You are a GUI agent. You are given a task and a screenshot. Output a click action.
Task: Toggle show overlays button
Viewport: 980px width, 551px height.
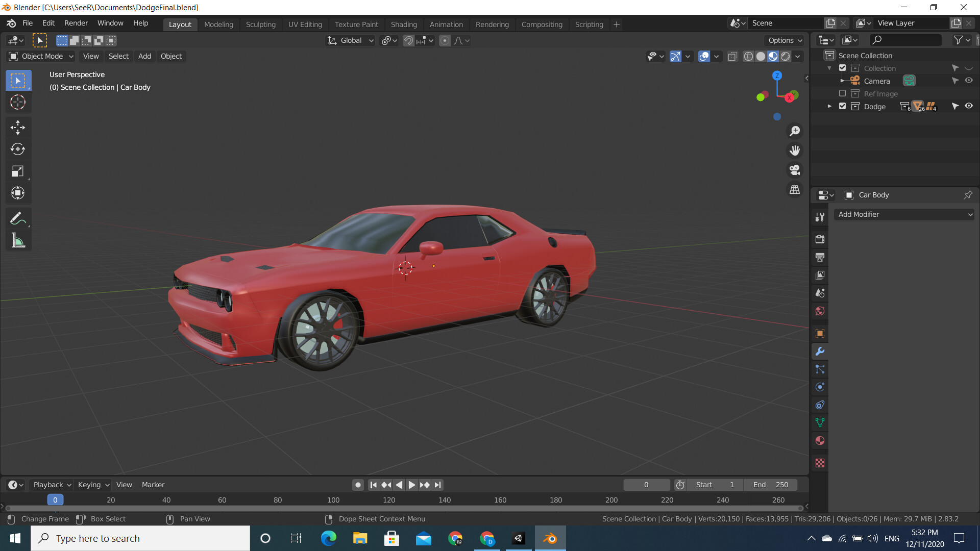(704, 56)
